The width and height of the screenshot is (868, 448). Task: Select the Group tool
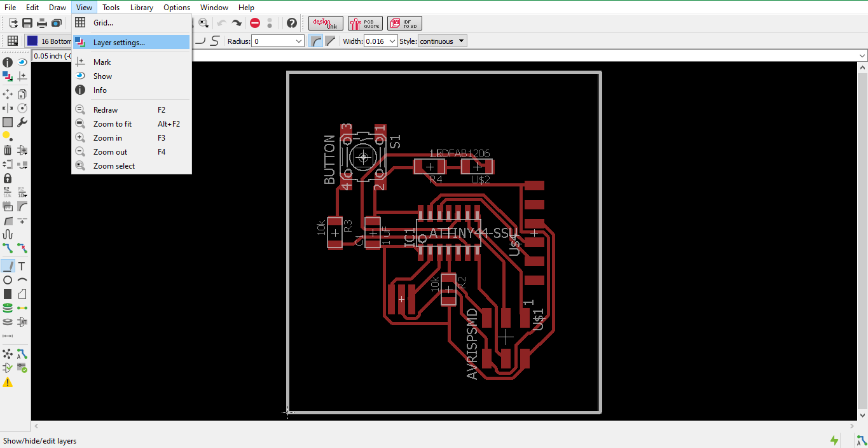[x=8, y=122]
